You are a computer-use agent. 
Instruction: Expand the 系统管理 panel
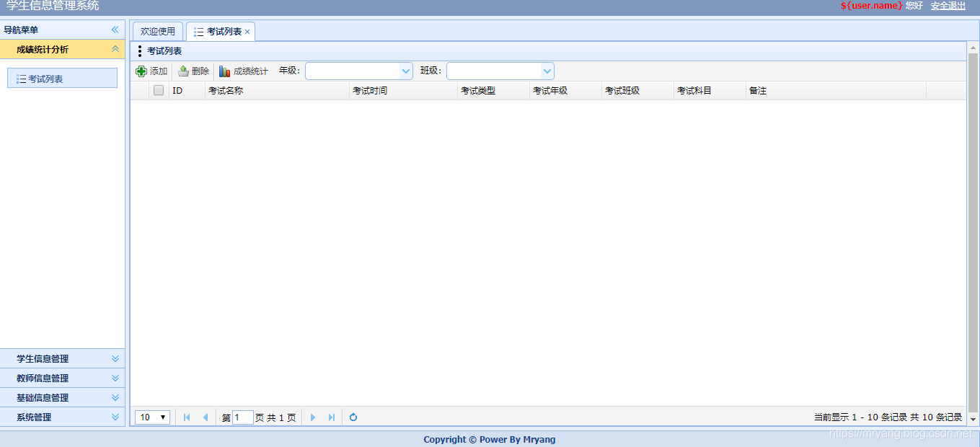[x=61, y=417]
